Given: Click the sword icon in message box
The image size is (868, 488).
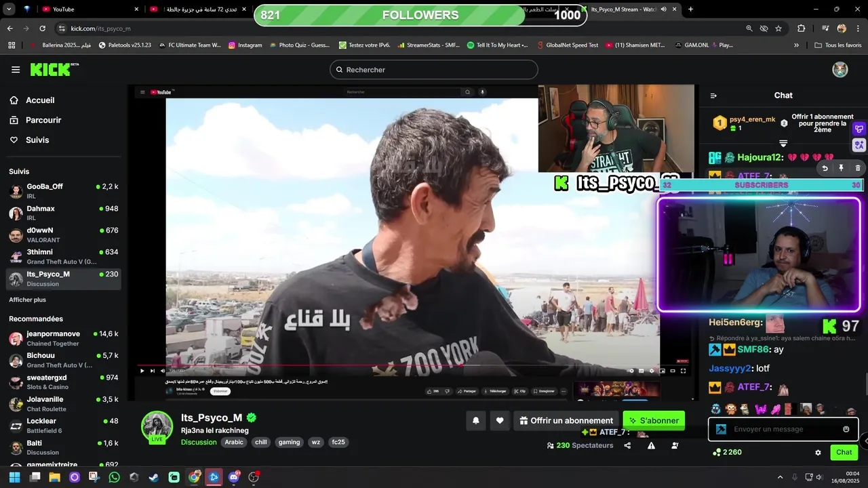Looking at the screenshot, I should pos(721,429).
